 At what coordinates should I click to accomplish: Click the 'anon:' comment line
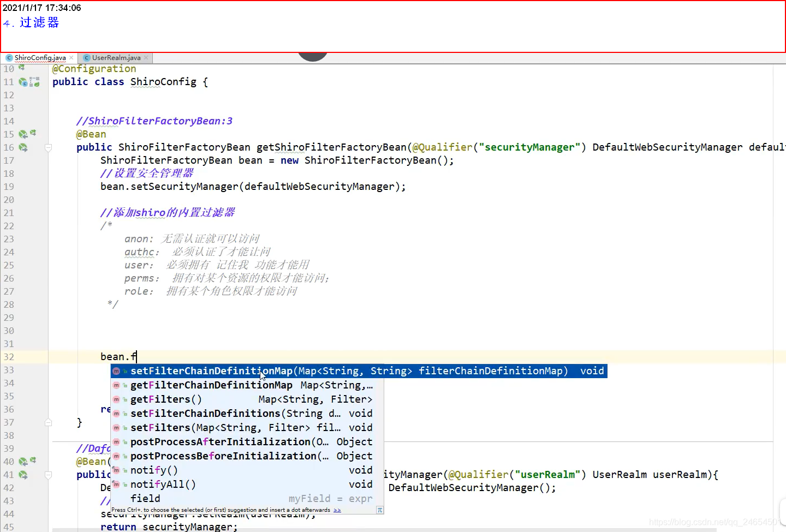(x=192, y=239)
